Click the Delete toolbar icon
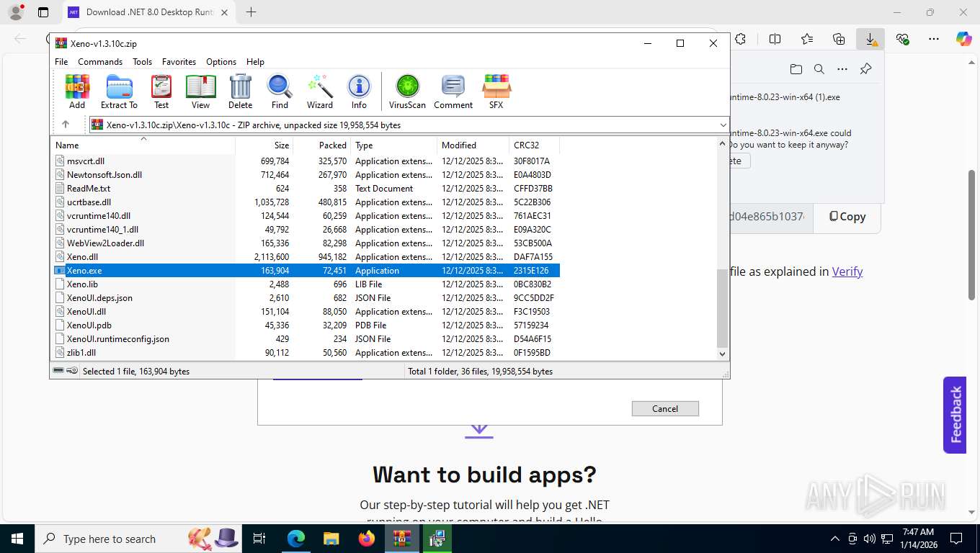 [x=240, y=91]
